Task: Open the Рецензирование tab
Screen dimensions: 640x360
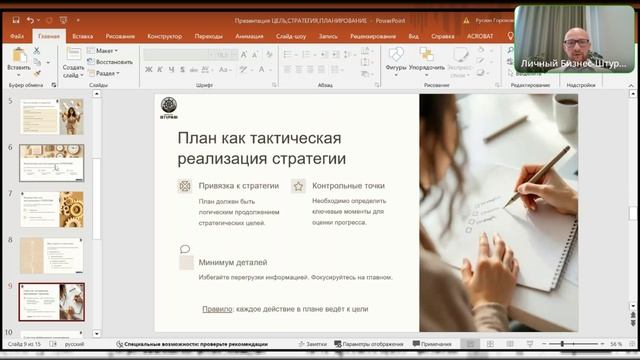Action: pyautogui.click(x=373, y=36)
